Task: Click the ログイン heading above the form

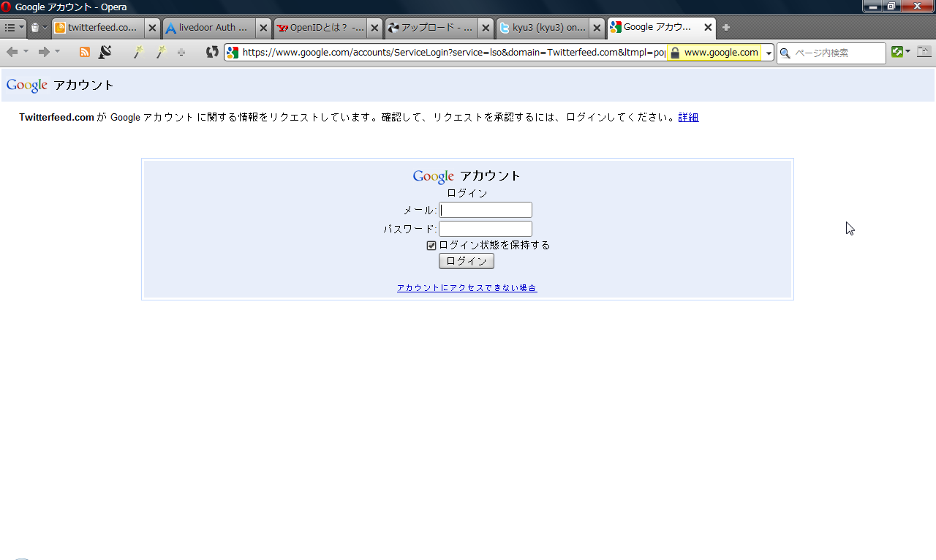Action: point(467,194)
